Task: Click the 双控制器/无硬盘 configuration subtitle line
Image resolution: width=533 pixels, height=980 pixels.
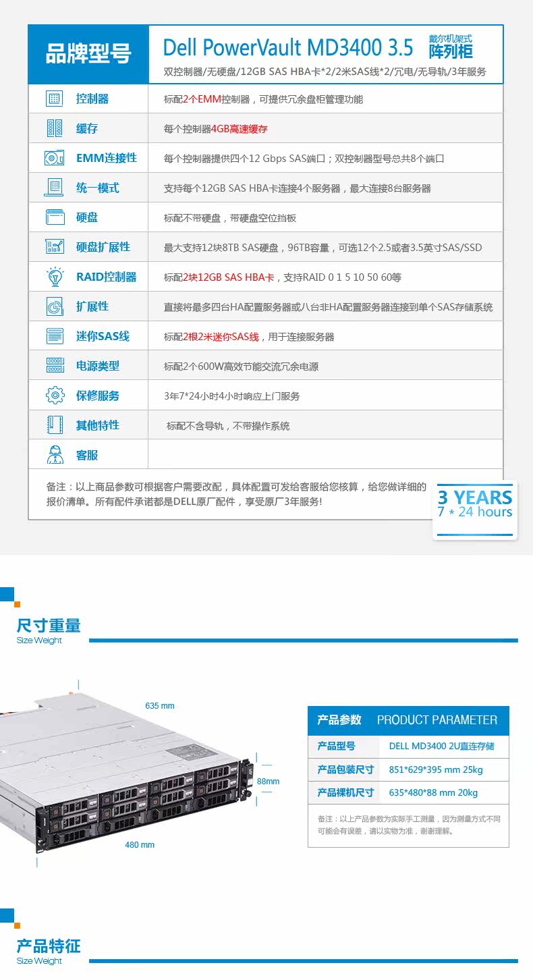Action: click(325, 72)
